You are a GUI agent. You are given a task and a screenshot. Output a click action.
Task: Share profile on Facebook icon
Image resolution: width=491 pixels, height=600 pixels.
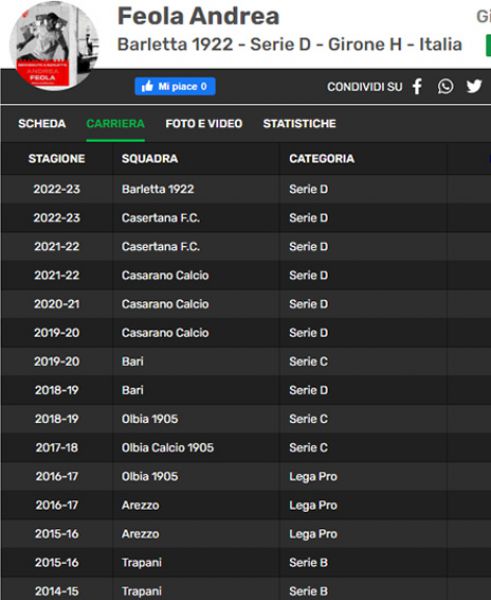click(417, 86)
